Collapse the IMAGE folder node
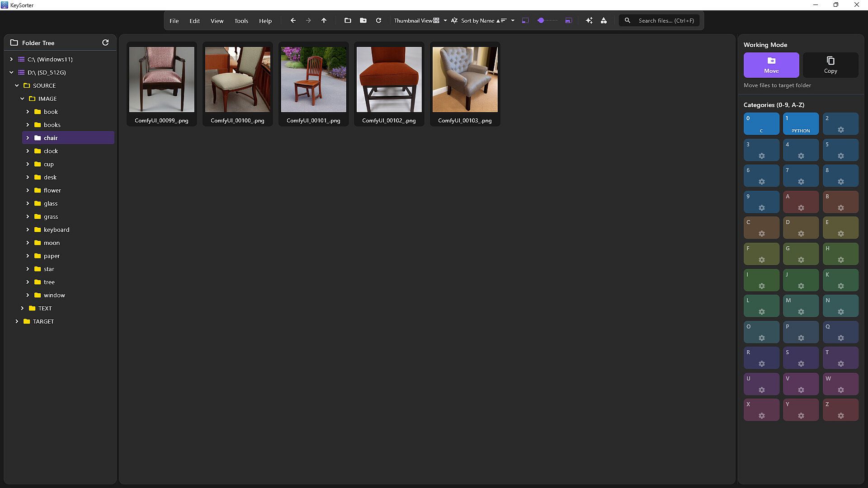Viewport: 868px width, 488px height. click(x=22, y=99)
